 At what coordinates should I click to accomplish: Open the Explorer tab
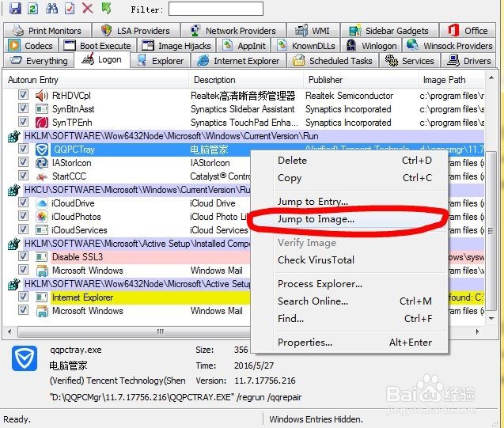pyautogui.click(x=160, y=61)
